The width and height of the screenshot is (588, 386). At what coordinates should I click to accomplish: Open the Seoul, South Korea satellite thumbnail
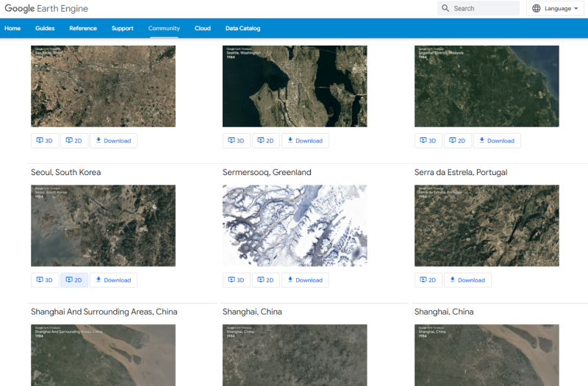103,226
